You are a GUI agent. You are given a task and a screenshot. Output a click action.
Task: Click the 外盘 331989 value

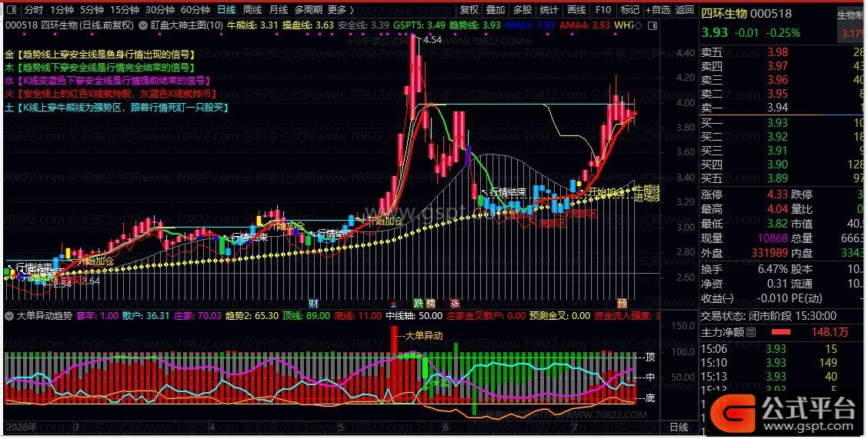pos(770,253)
